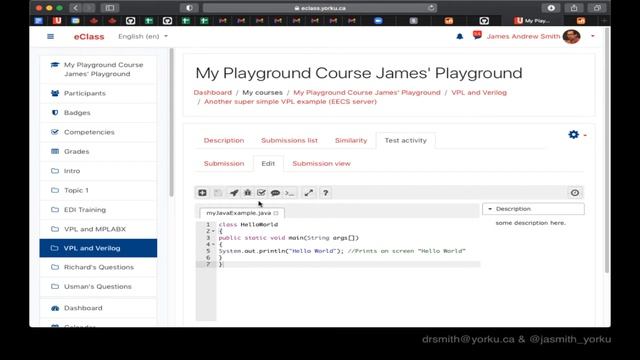Image resolution: width=640 pixels, height=360 pixels.
Task: Open Competencies in the sidebar
Action: pos(98,132)
